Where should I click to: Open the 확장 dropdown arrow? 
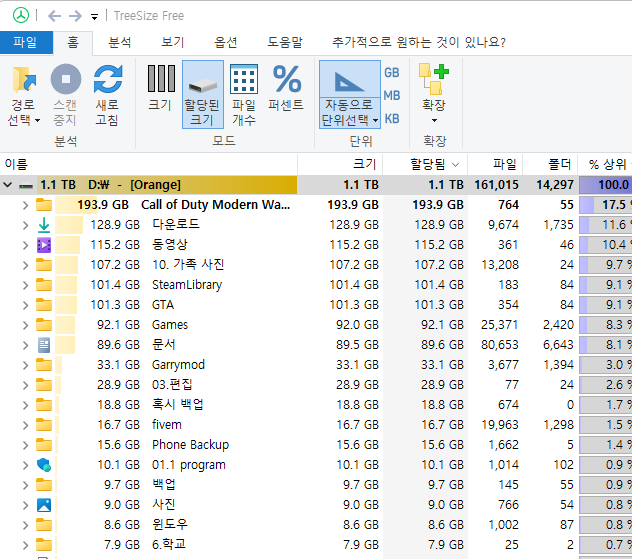point(434,121)
